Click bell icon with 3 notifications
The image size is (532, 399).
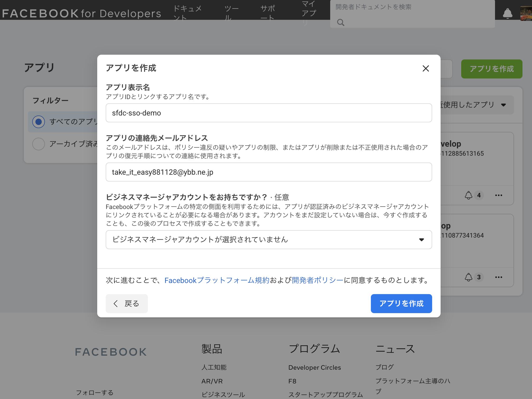(469, 277)
